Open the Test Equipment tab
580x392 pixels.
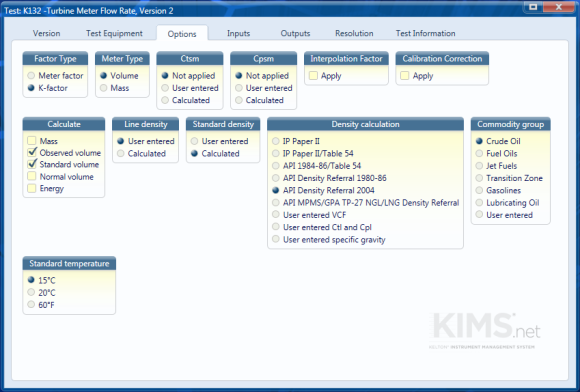click(x=114, y=33)
